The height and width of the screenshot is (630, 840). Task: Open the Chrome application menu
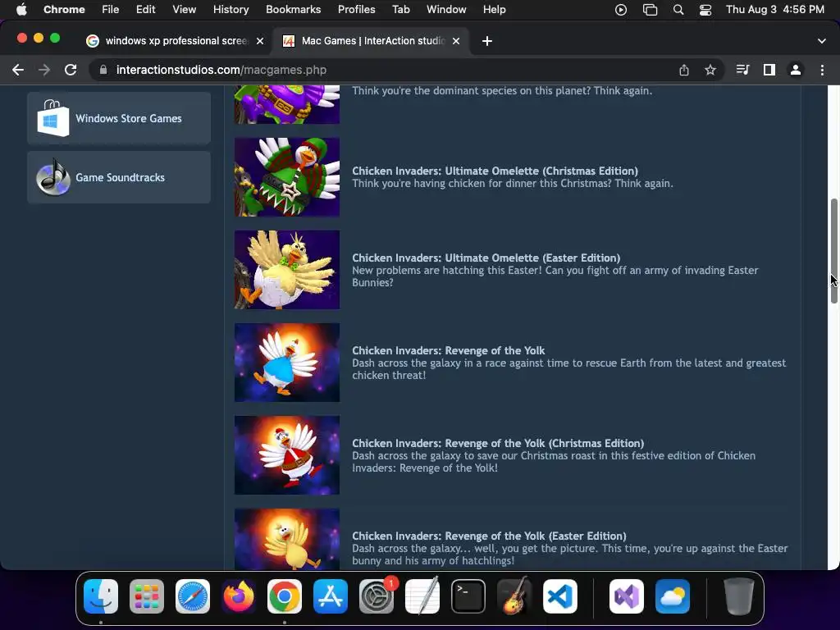coord(64,10)
